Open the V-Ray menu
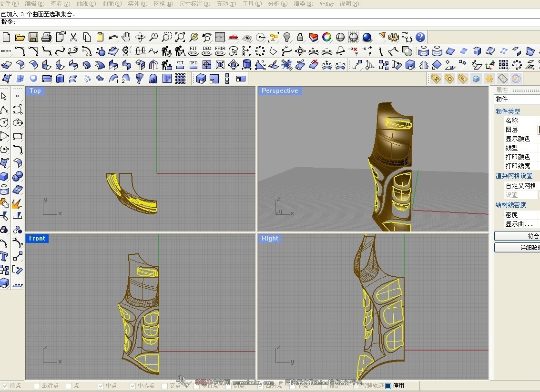The width and height of the screenshot is (540, 392). tap(327, 4)
